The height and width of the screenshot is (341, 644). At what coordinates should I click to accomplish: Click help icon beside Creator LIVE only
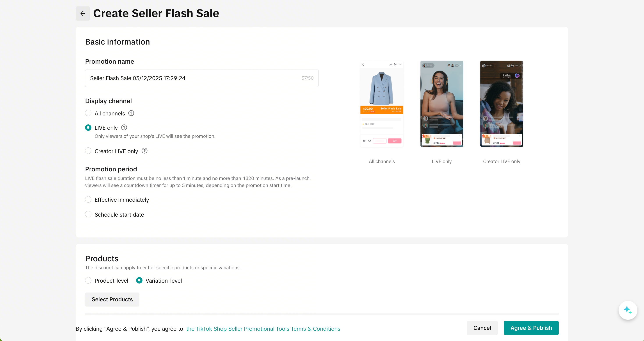click(144, 151)
